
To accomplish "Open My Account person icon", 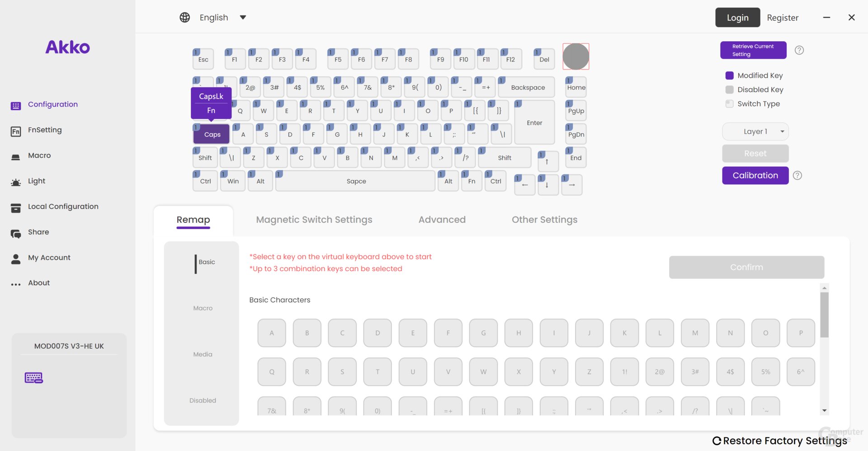I will [x=16, y=258].
